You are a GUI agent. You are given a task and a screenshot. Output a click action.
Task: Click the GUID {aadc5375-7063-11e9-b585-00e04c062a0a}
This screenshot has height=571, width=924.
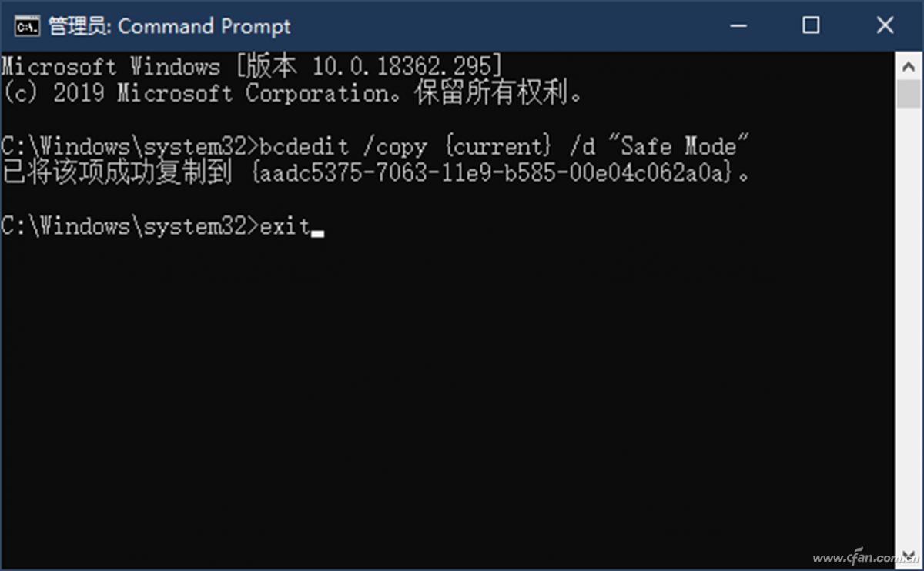(490, 173)
